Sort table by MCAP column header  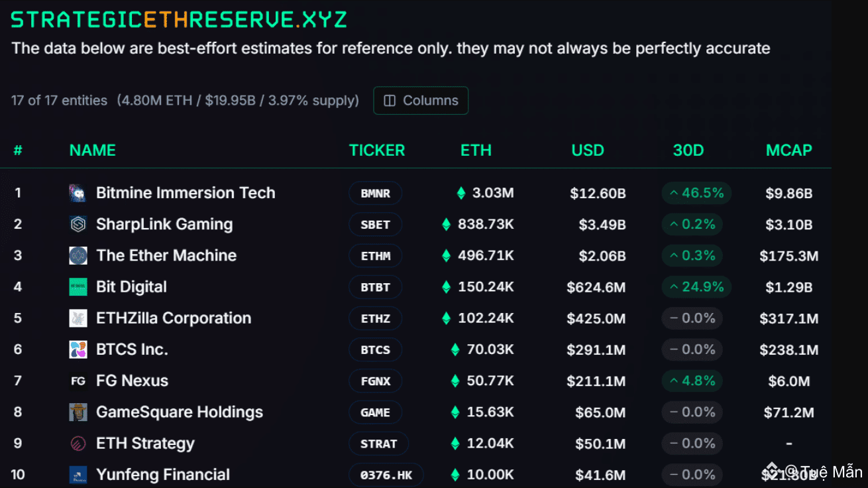[x=788, y=151]
